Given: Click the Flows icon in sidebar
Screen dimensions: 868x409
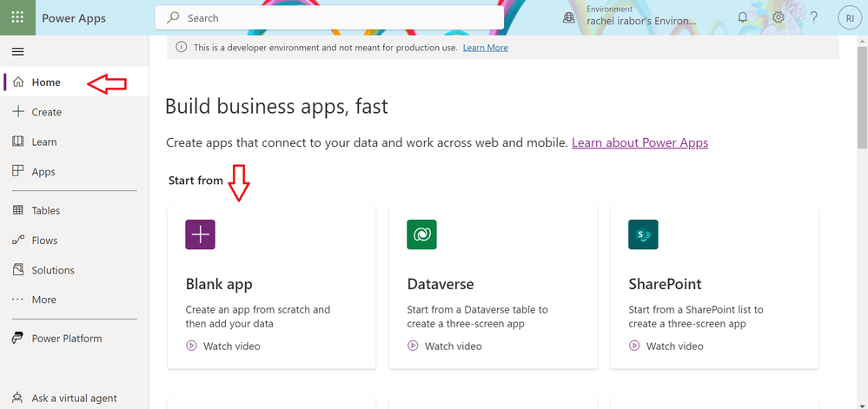Looking at the screenshot, I should click(x=18, y=241).
